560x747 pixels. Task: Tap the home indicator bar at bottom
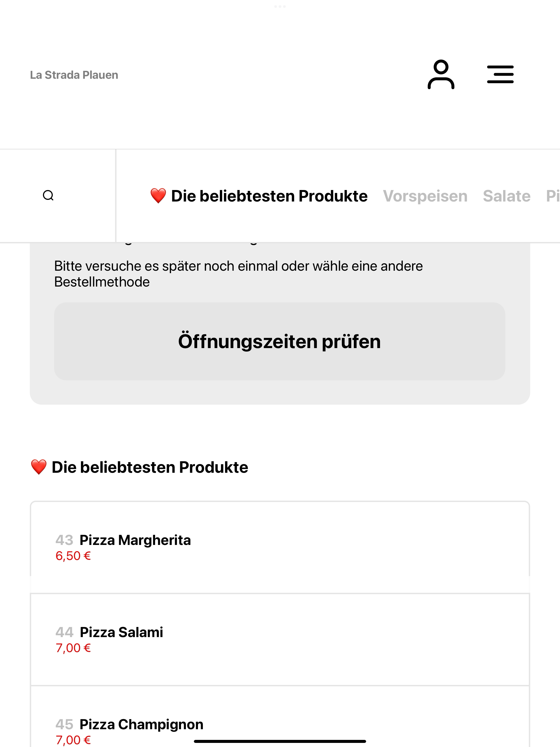click(280, 742)
